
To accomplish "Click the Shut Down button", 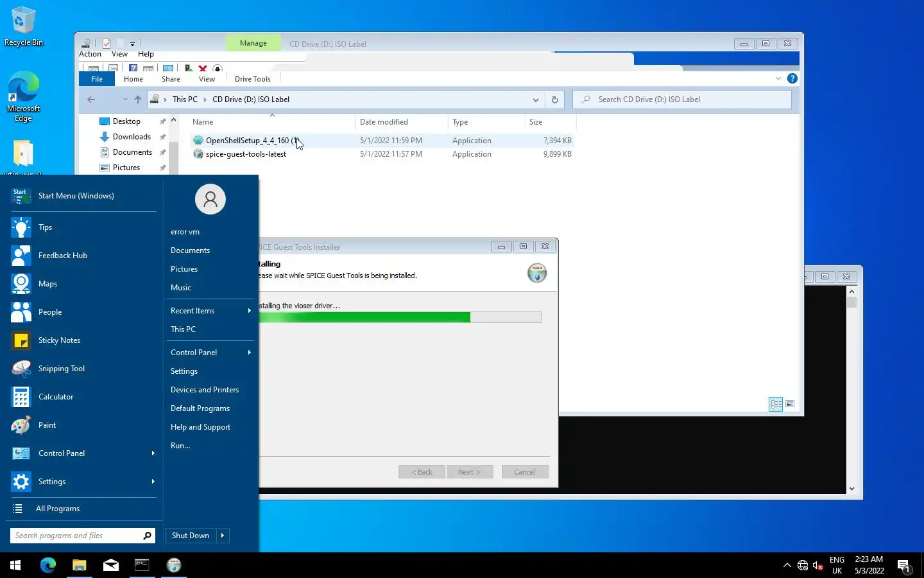I will pyautogui.click(x=191, y=536).
